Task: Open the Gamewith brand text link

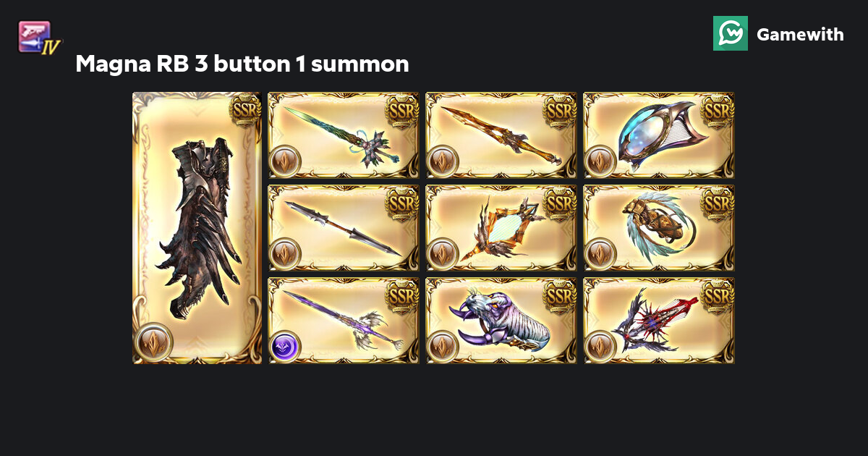Action: [x=800, y=34]
